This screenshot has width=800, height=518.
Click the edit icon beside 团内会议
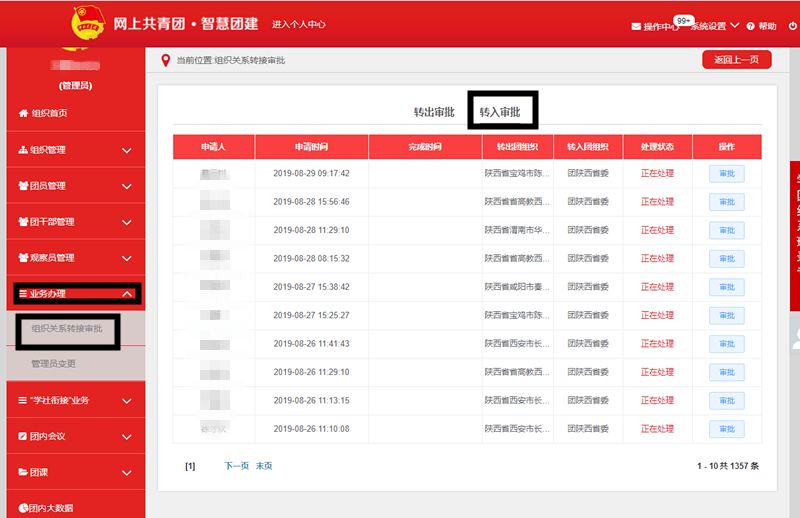tap(23, 436)
